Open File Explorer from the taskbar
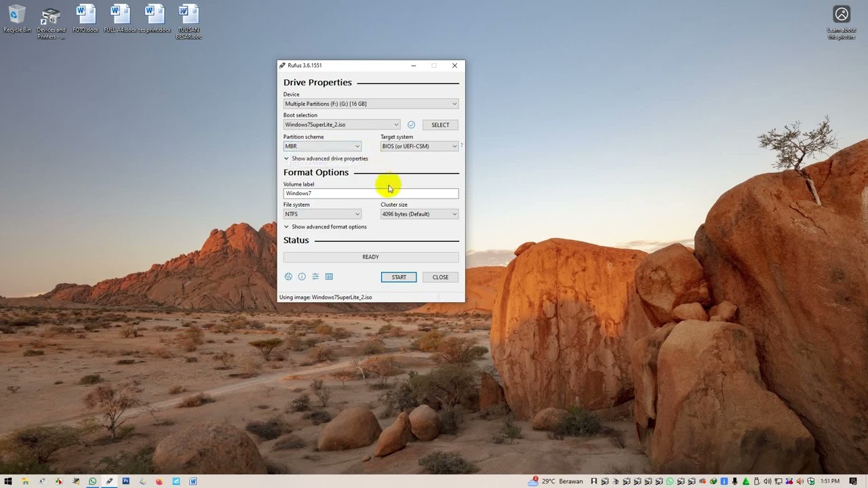Image resolution: width=868 pixels, height=488 pixels. 25,481
